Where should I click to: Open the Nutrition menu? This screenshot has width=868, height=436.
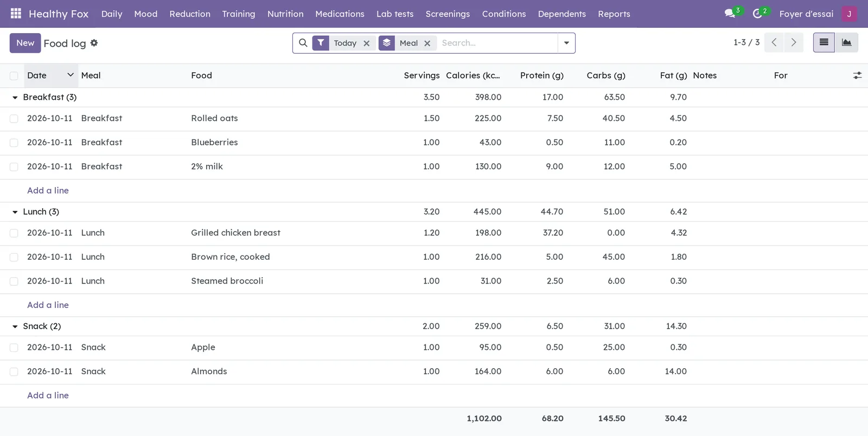(x=285, y=14)
